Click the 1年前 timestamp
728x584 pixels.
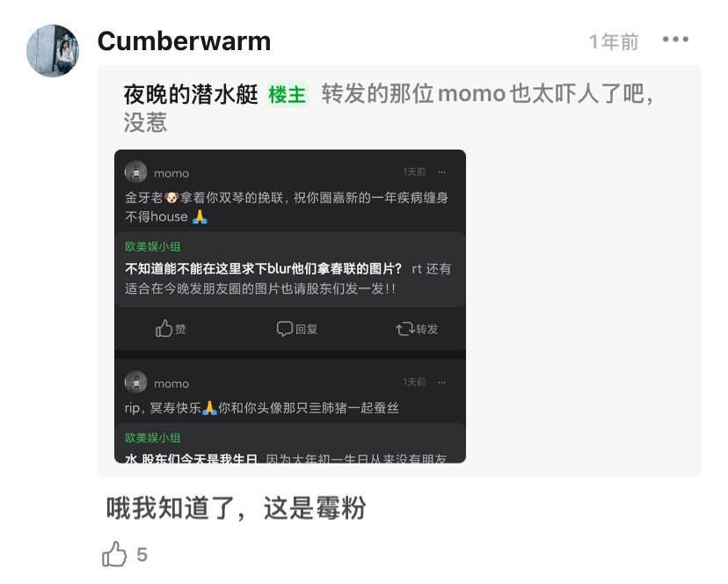tap(614, 42)
